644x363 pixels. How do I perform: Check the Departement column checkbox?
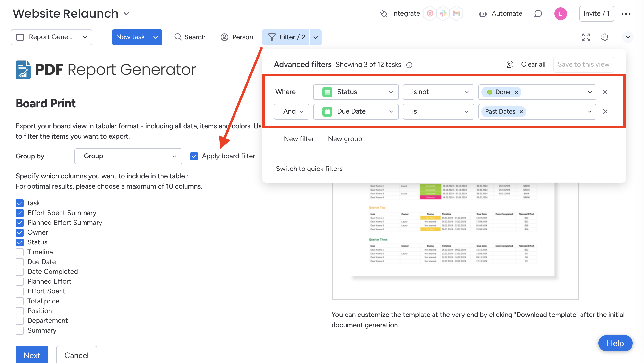pos(20,321)
